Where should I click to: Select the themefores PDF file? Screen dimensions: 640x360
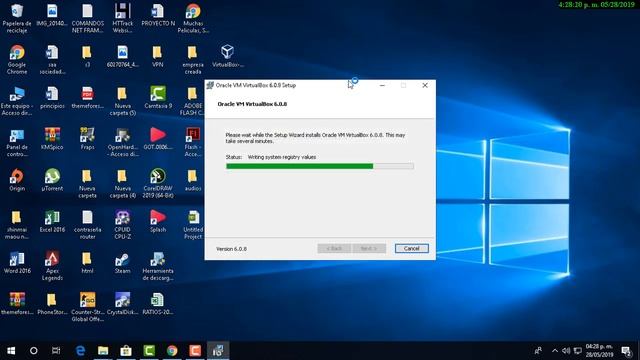pos(87,98)
